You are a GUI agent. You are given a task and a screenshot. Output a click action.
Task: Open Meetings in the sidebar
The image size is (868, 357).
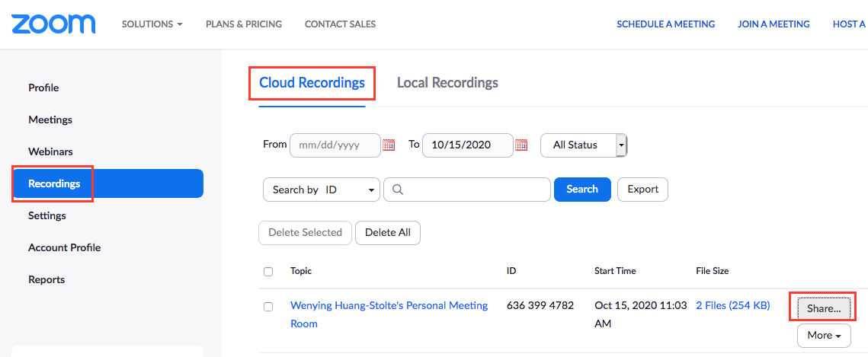tap(50, 120)
